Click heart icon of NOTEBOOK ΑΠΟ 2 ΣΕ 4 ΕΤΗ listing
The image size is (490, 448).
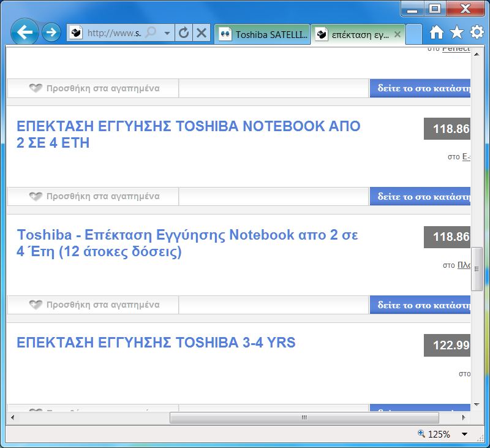pos(36,196)
